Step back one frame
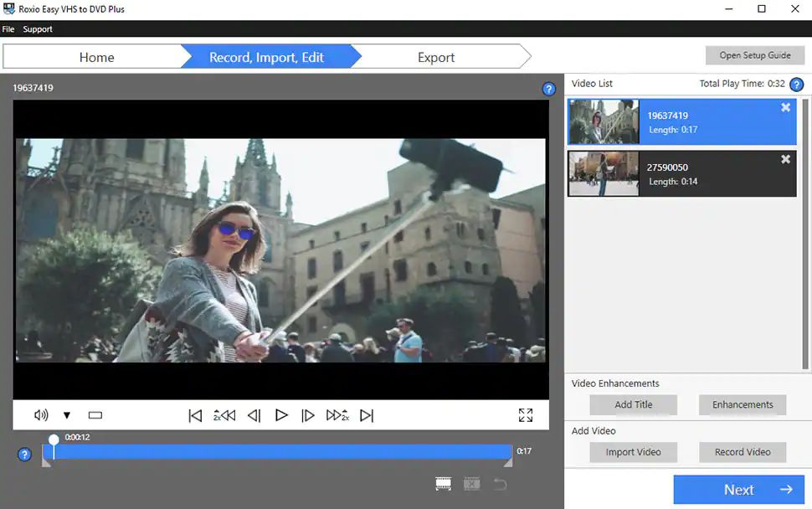Screen dimensions: 812x509 click(254, 415)
